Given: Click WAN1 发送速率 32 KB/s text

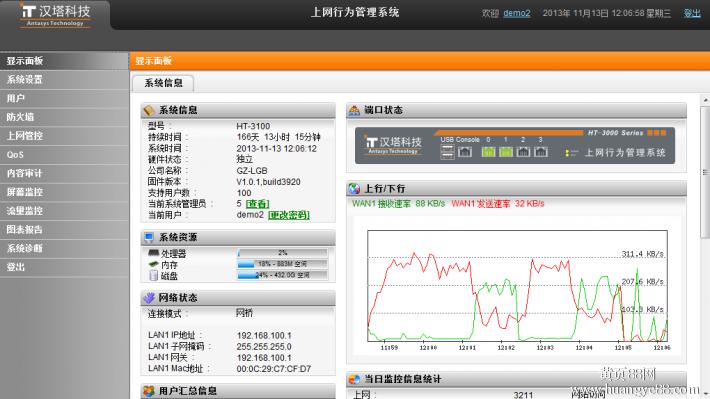Looking at the screenshot, I should click(x=498, y=204).
